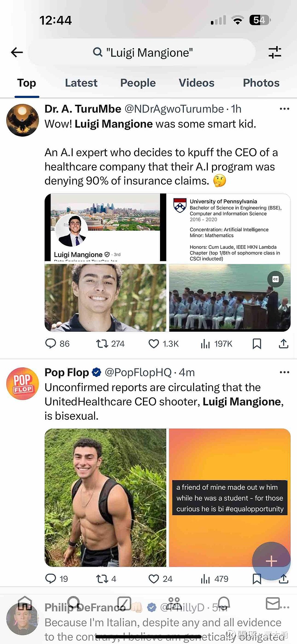Open Direct Messages envelope icon
297x644 pixels.
pyautogui.click(x=272, y=603)
